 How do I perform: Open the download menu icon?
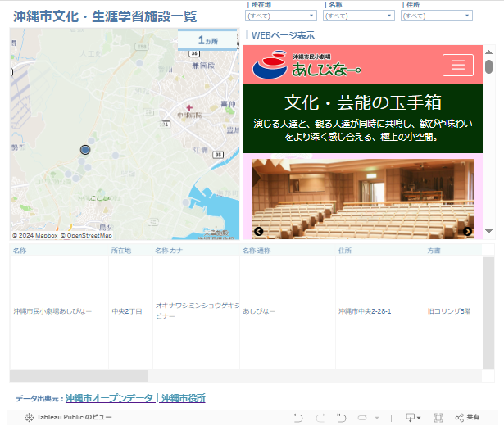click(412, 418)
